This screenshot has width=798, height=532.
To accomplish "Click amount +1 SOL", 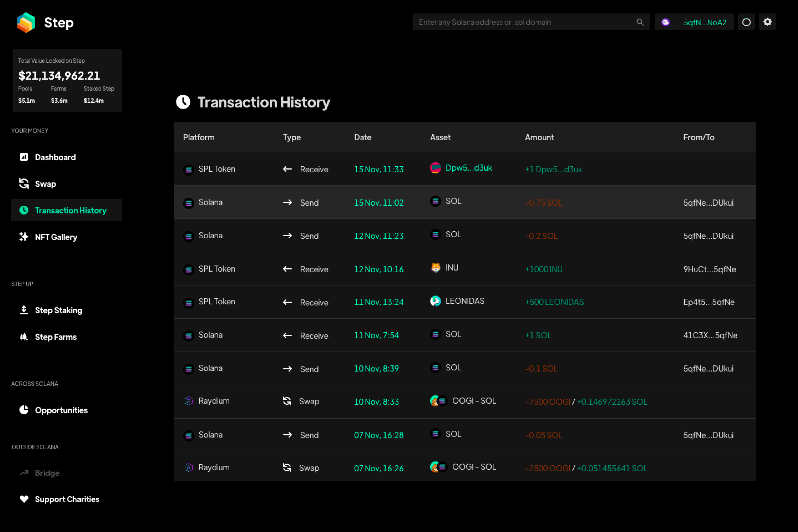I will [x=538, y=335].
